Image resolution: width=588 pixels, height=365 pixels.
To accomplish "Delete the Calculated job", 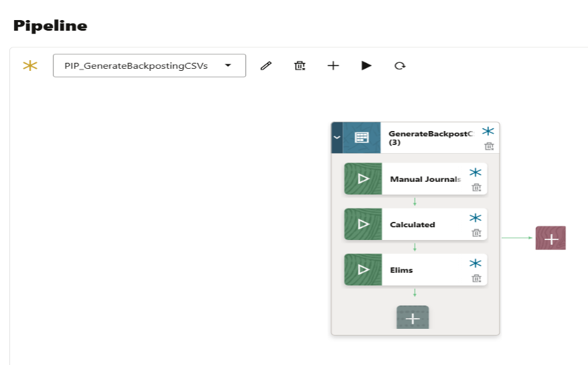I will tap(476, 233).
